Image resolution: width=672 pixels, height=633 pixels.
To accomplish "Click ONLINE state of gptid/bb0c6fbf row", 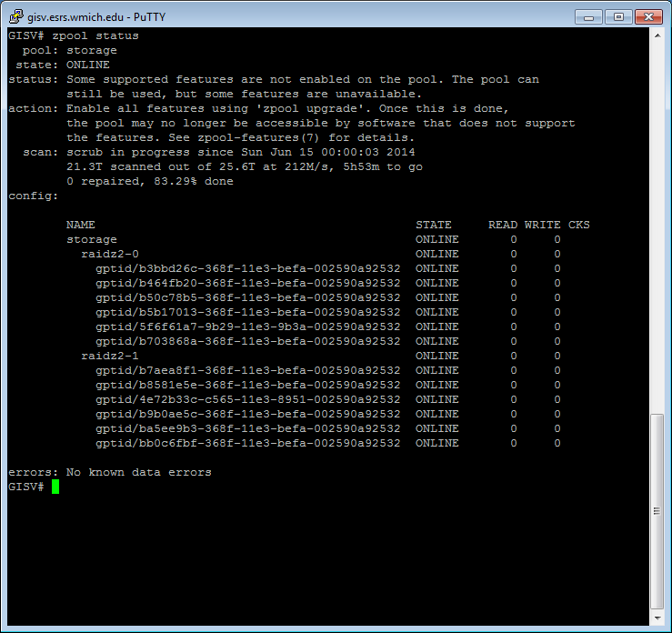I will pyautogui.click(x=437, y=444).
